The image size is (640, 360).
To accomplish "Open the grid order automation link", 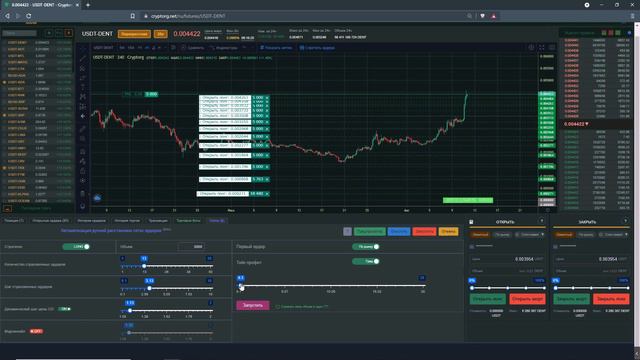I will [x=111, y=231].
